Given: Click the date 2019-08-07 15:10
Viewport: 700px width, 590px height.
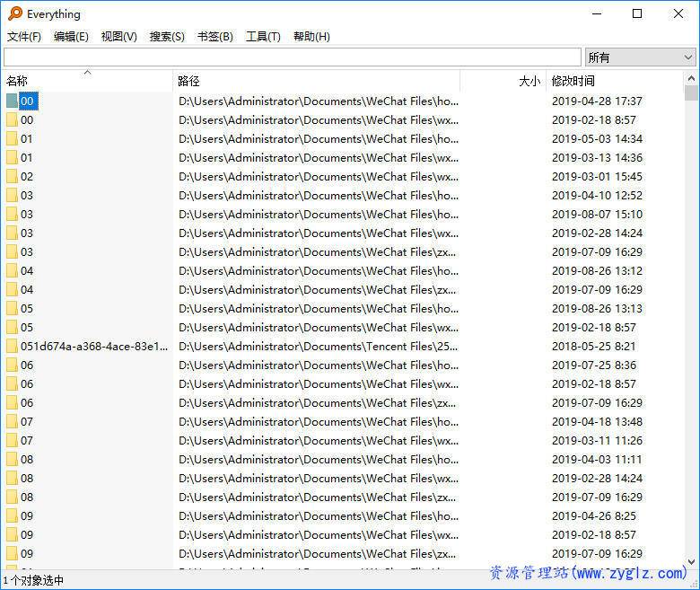Looking at the screenshot, I should coord(597,215).
